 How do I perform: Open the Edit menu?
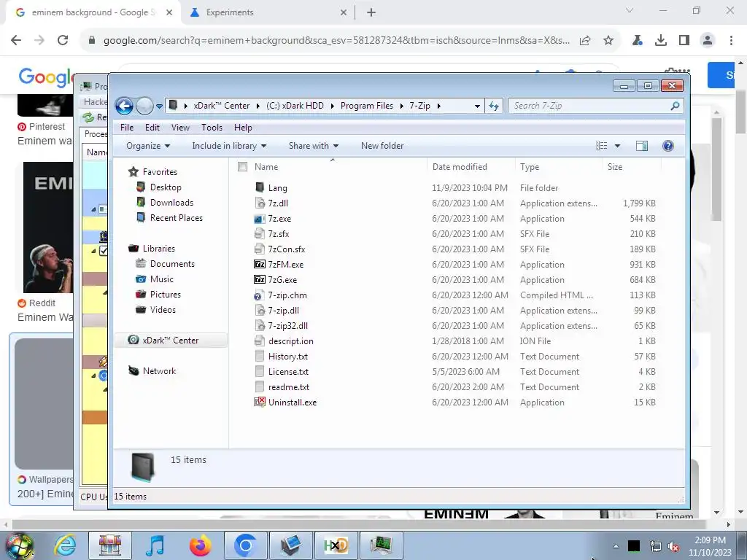152,128
